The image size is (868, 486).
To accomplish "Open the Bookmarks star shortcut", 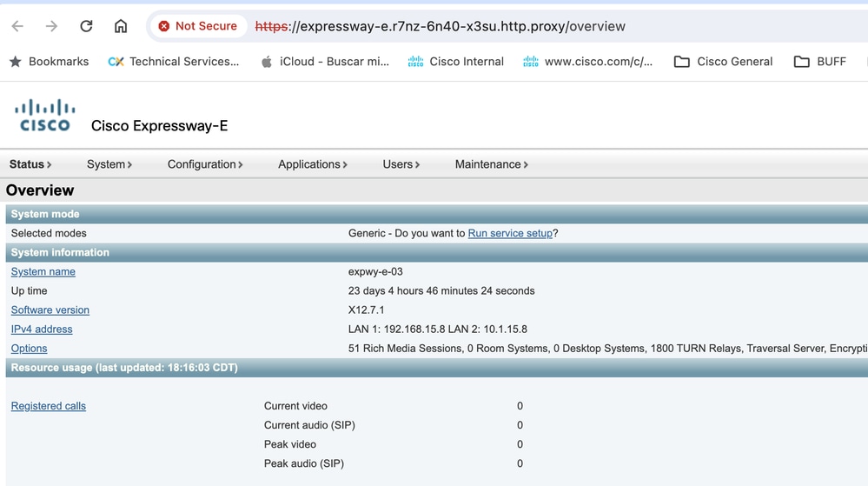I will click(50, 62).
